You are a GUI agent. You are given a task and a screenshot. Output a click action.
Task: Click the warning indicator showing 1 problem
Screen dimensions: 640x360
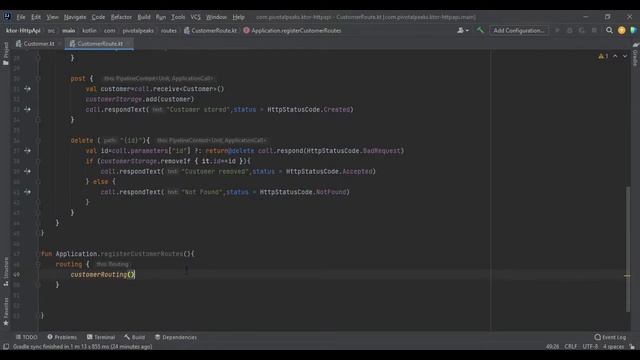click(x=603, y=56)
